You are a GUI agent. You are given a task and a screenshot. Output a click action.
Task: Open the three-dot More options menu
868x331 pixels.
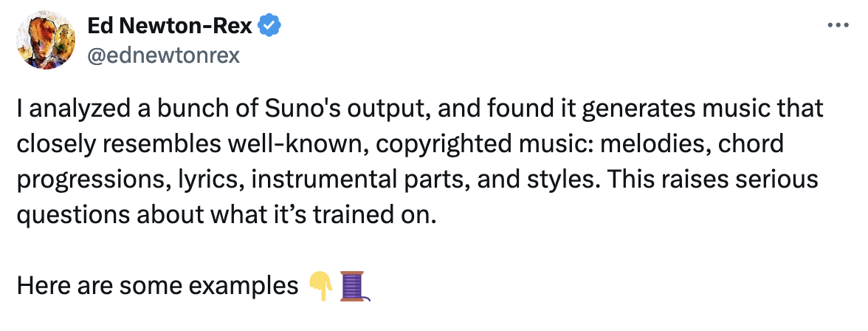click(x=839, y=25)
